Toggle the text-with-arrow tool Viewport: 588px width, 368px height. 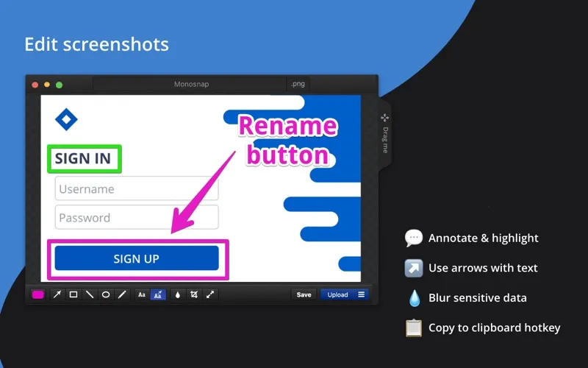coord(158,295)
